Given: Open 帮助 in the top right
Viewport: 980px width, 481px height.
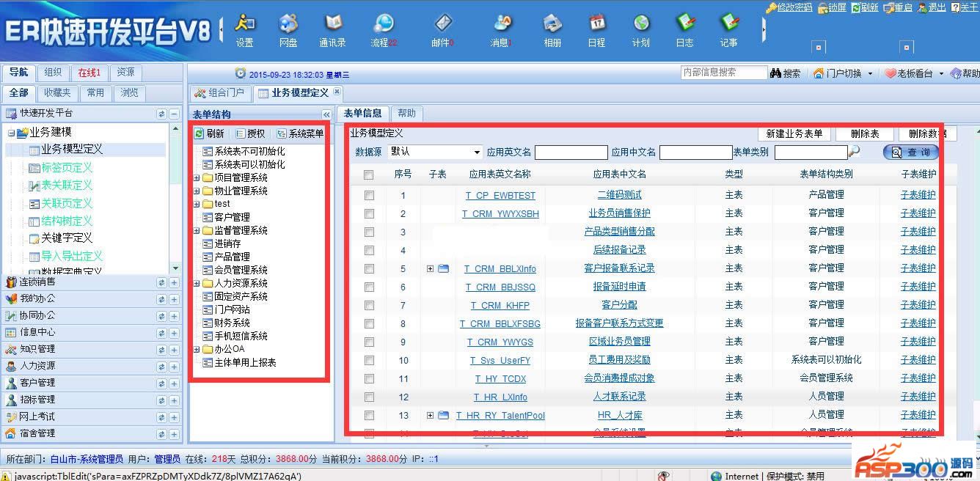Looking at the screenshot, I should pyautogui.click(x=965, y=73).
